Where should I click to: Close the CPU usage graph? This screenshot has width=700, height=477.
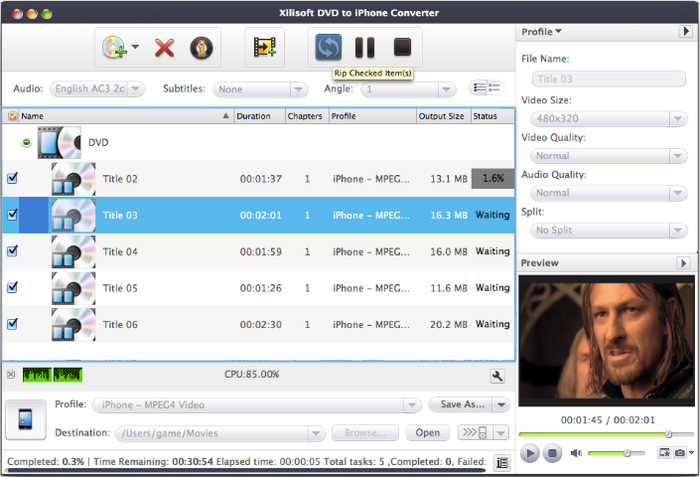(11, 375)
